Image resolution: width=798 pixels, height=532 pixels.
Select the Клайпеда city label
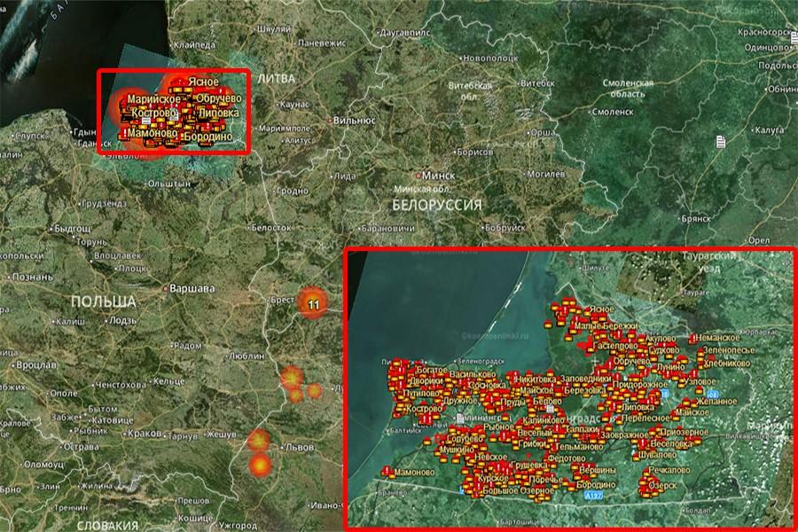click(x=195, y=44)
